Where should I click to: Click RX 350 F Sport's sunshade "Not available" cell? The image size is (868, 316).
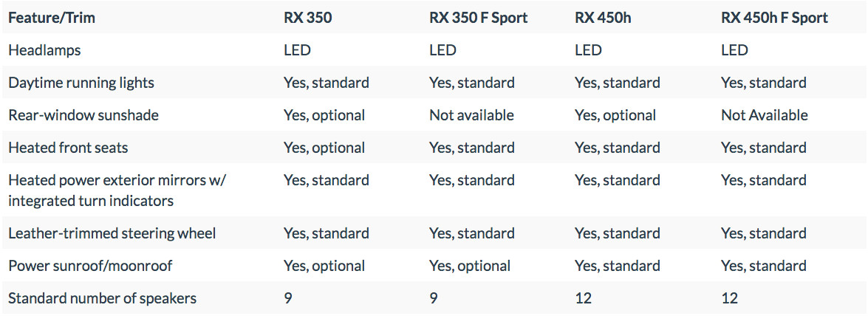[x=471, y=115]
